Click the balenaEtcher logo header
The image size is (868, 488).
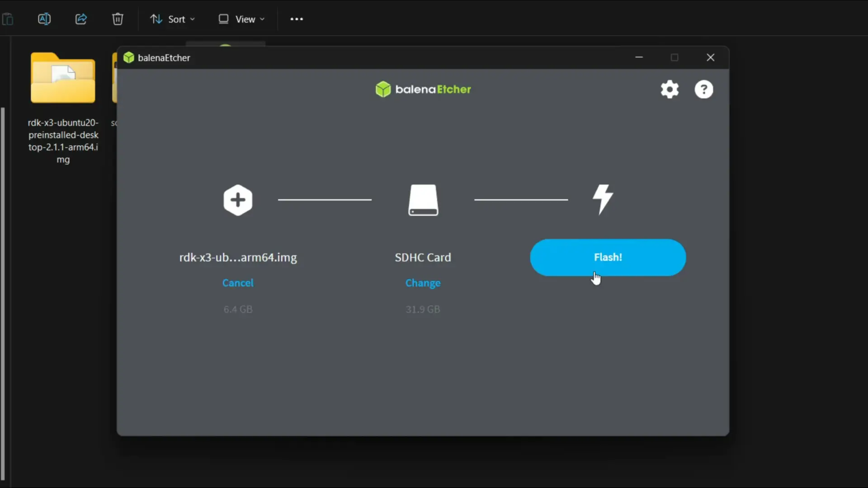click(x=423, y=89)
